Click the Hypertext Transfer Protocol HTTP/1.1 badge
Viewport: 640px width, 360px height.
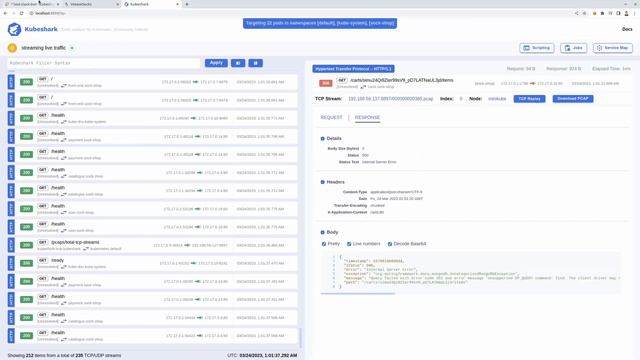coord(353,69)
